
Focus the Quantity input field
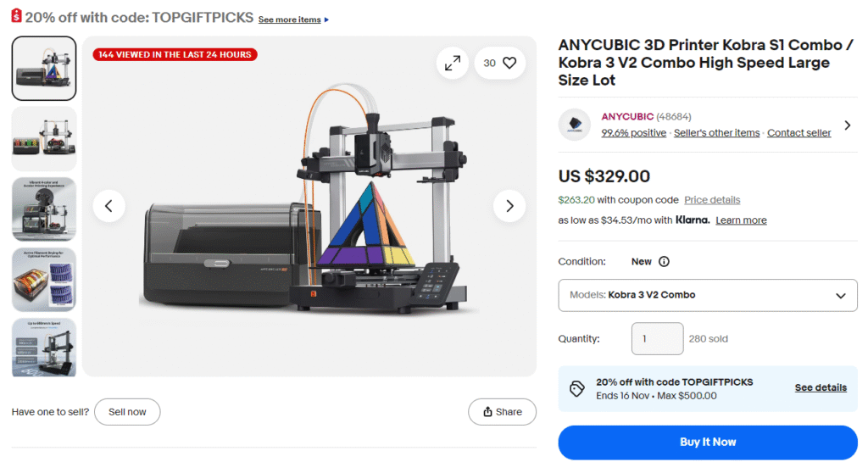657,338
